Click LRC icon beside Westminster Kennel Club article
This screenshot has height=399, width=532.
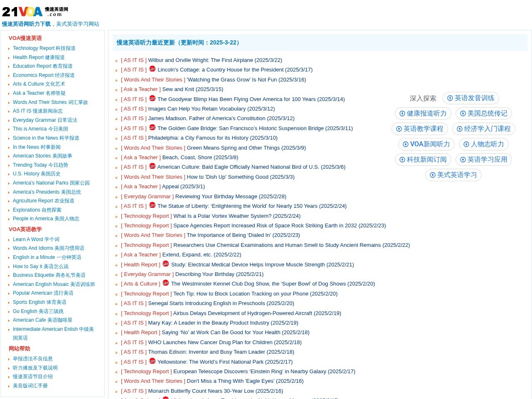pyautogui.click(x=165, y=283)
